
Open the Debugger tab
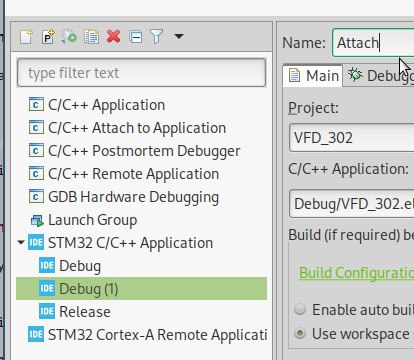(x=380, y=76)
